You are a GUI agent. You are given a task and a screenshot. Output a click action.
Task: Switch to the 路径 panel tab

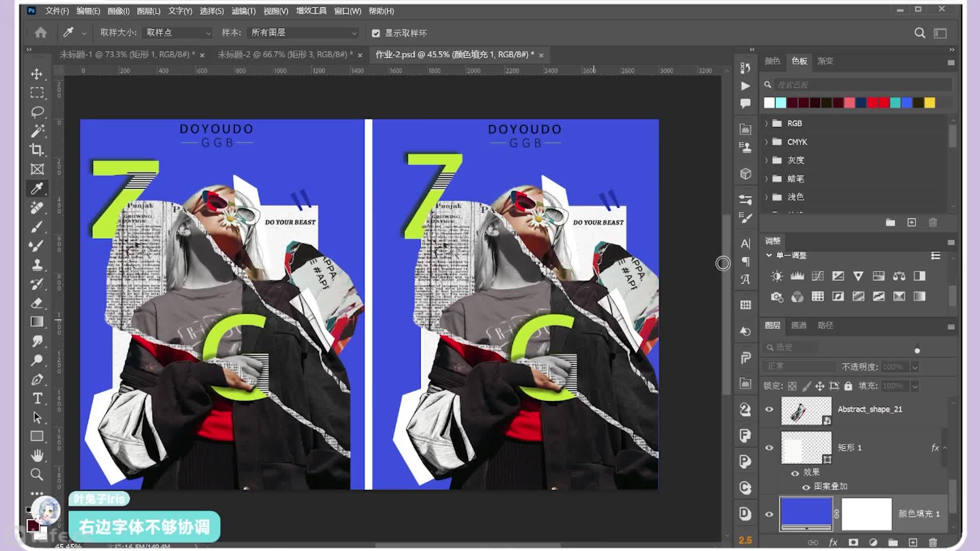click(825, 325)
